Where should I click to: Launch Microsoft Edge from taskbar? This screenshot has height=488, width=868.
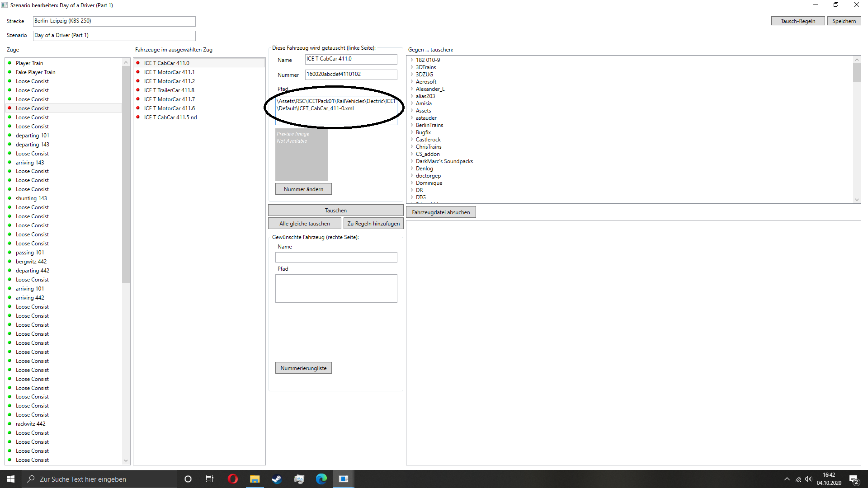coord(321,479)
